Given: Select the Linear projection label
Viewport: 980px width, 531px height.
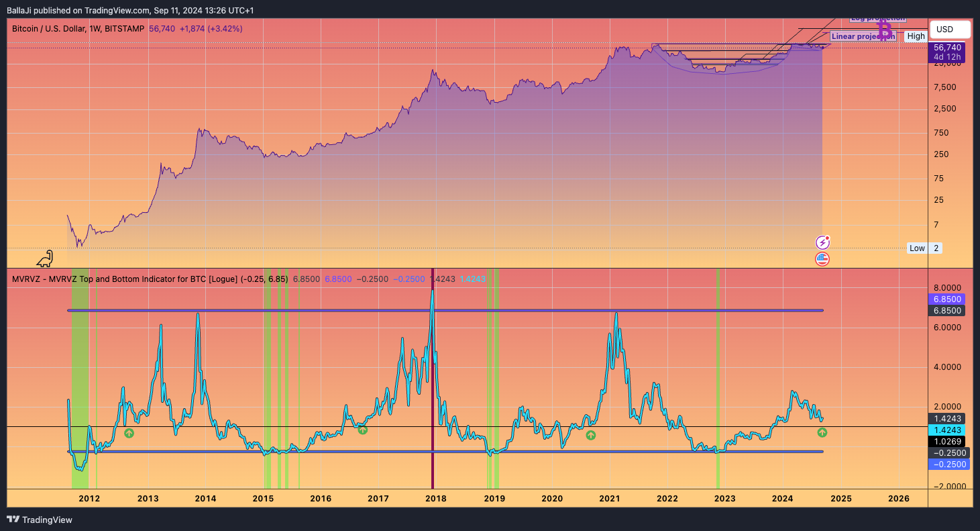Looking at the screenshot, I should tap(863, 36).
